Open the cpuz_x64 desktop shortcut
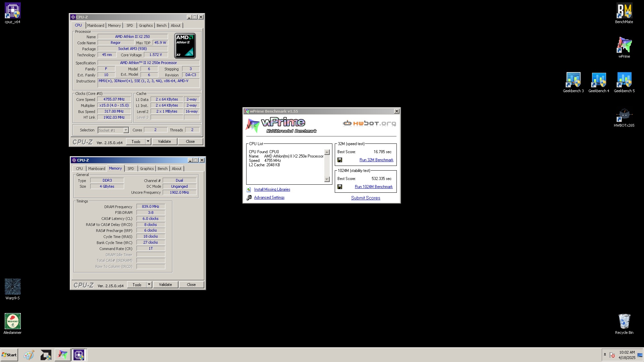The height and width of the screenshot is (362, 644). coord(12,13)
